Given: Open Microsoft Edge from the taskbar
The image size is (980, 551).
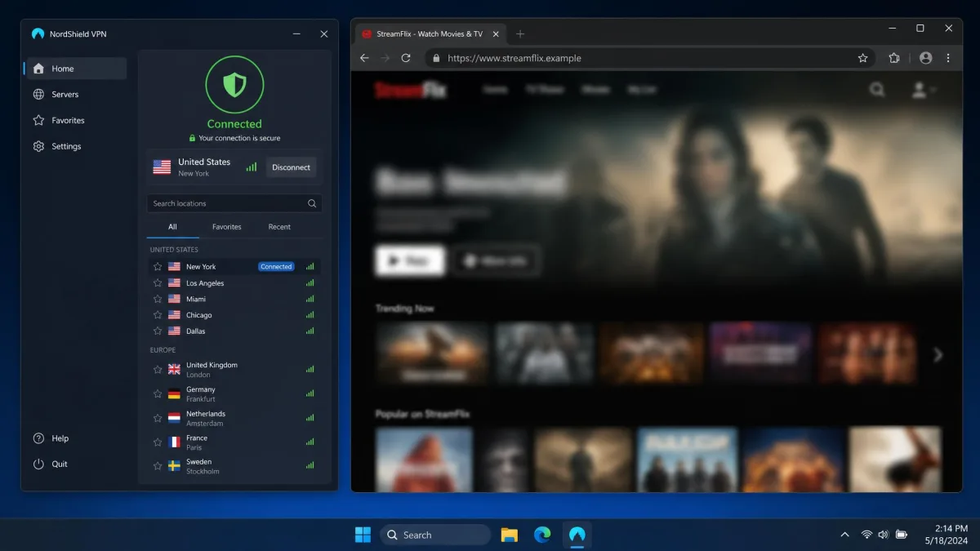Looking at the screenshot, I should [x=542, y=535].
